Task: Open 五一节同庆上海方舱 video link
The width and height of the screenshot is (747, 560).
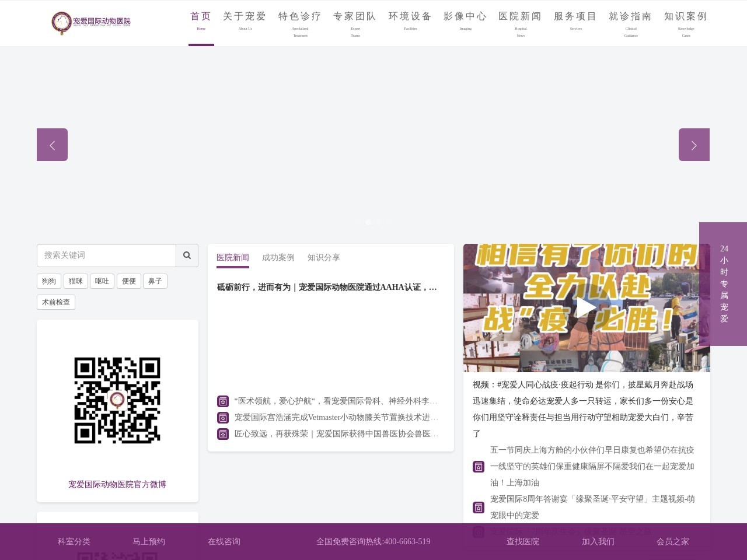Action: [x=592, y=467]
